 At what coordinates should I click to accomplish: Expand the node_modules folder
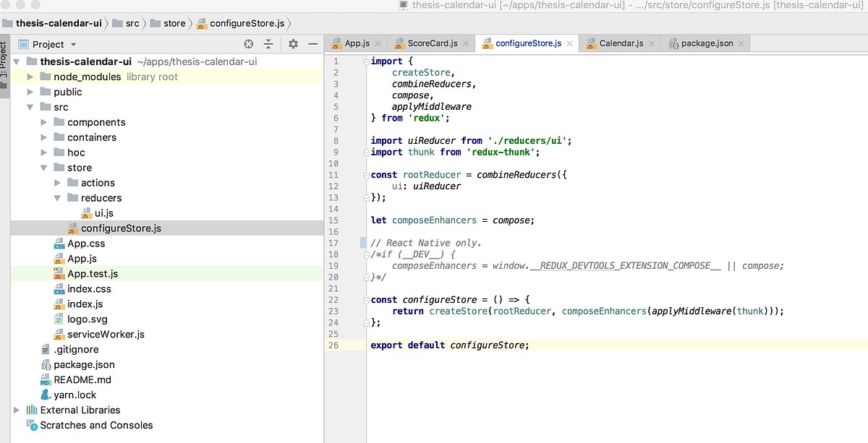click(30, 77)
